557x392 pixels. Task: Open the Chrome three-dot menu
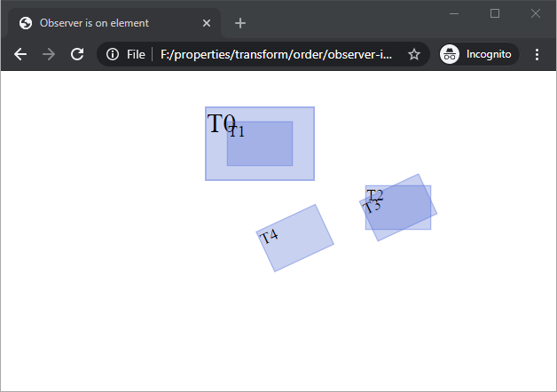(537, 54)
